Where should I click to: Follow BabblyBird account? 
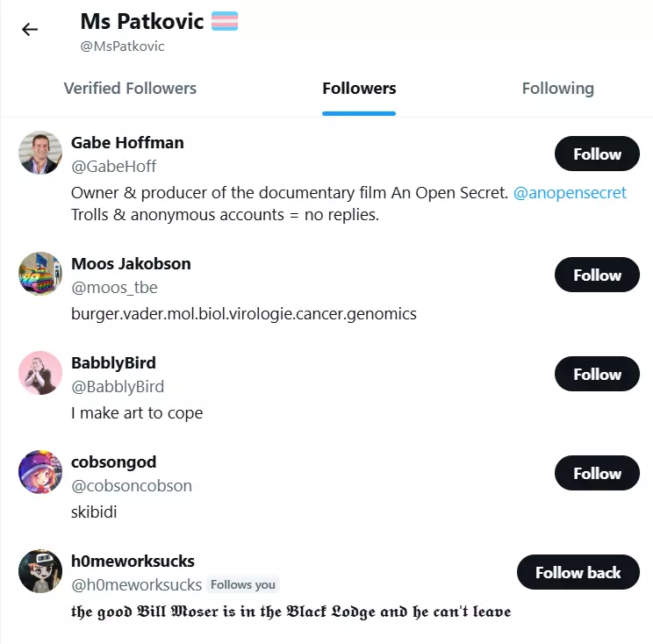point(597,375)
